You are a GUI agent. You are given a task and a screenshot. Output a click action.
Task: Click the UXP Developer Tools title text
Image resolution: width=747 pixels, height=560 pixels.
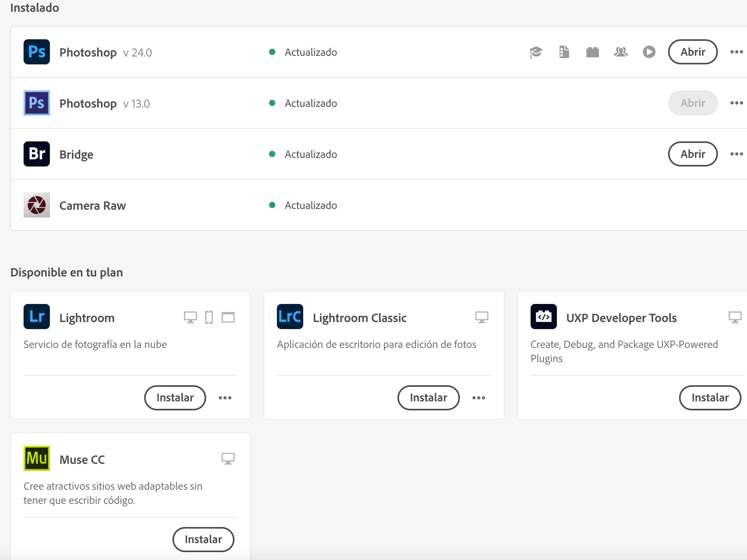point(621,318)
